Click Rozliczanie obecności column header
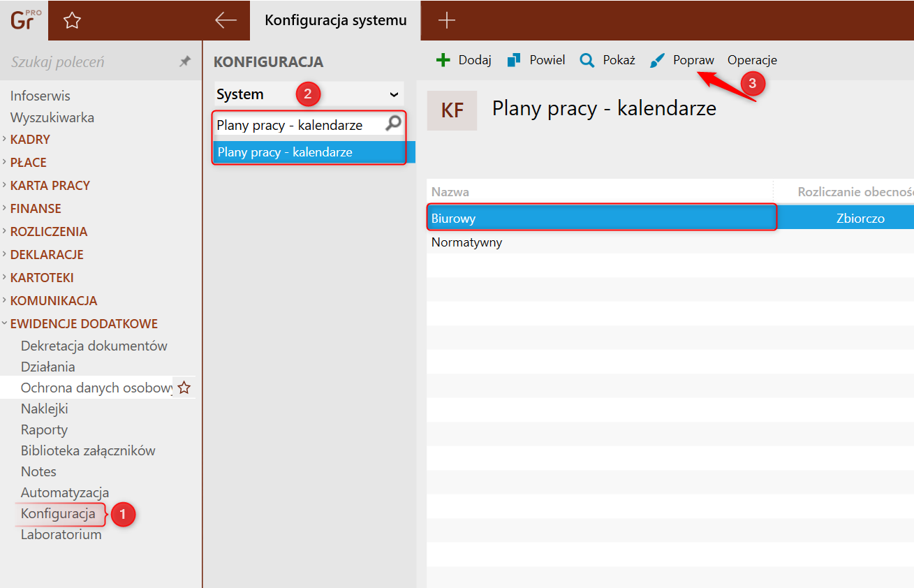914x588 pixels. point(855,192)
